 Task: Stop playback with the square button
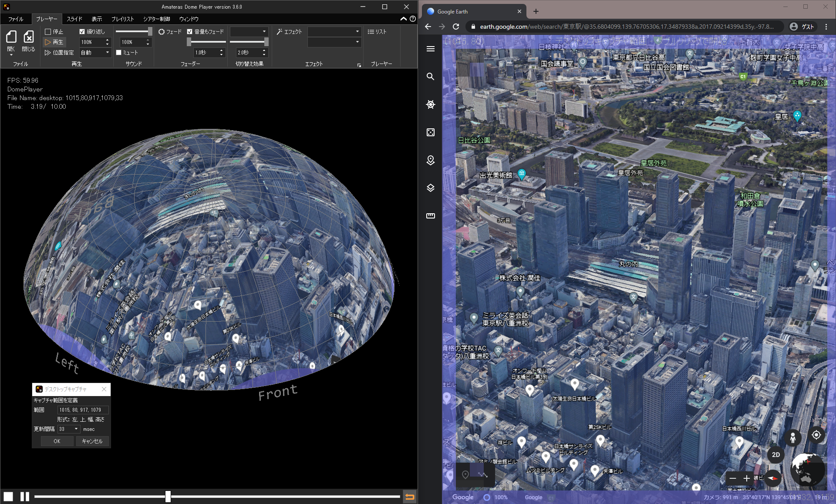[x=8, y=496]
